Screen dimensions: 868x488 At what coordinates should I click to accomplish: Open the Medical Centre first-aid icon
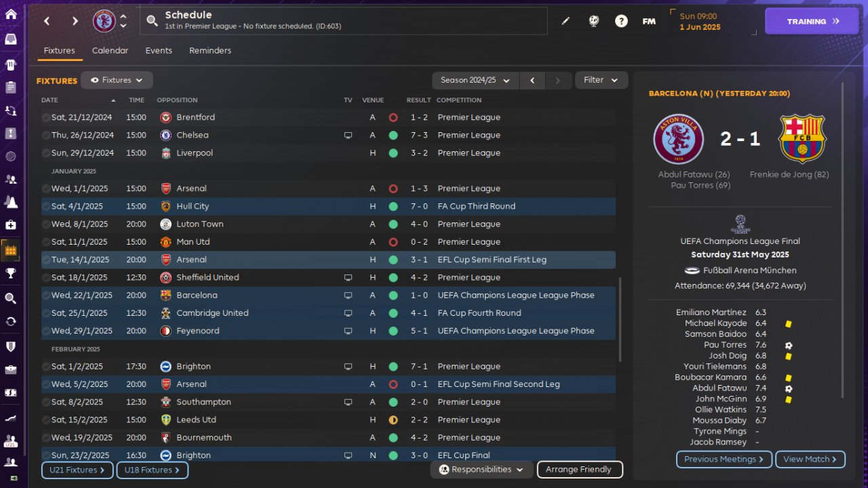pos(11,225)
